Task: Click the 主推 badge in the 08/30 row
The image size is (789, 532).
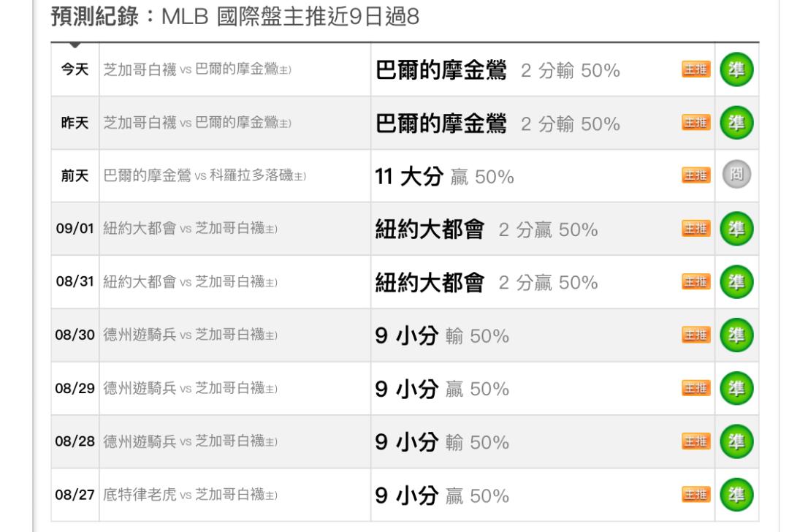Action: 696,335
